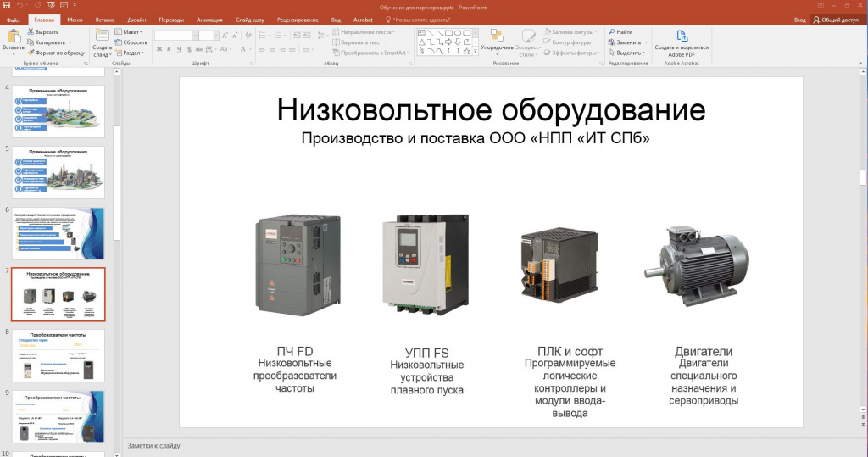The image size is (868, 457).
Task: Align text to the left
Action: point(262,49)
